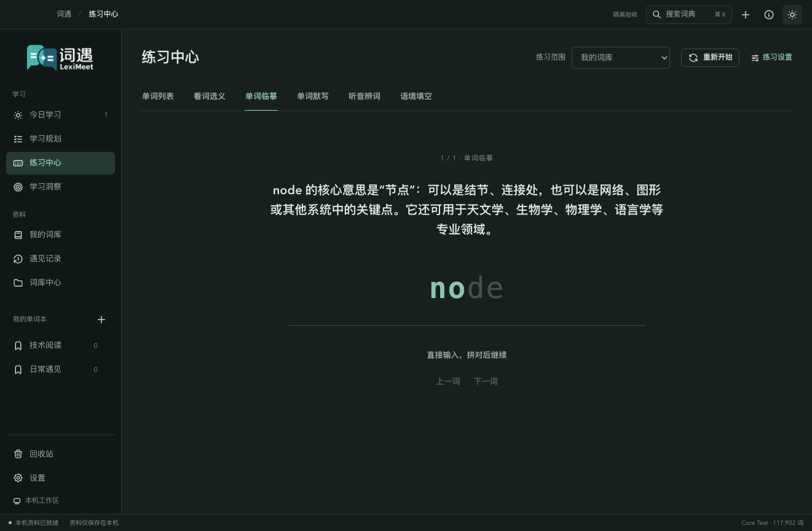Open the 练习范围 dropdown
This screenshot has height=531, width=812.
coord(621,58)
